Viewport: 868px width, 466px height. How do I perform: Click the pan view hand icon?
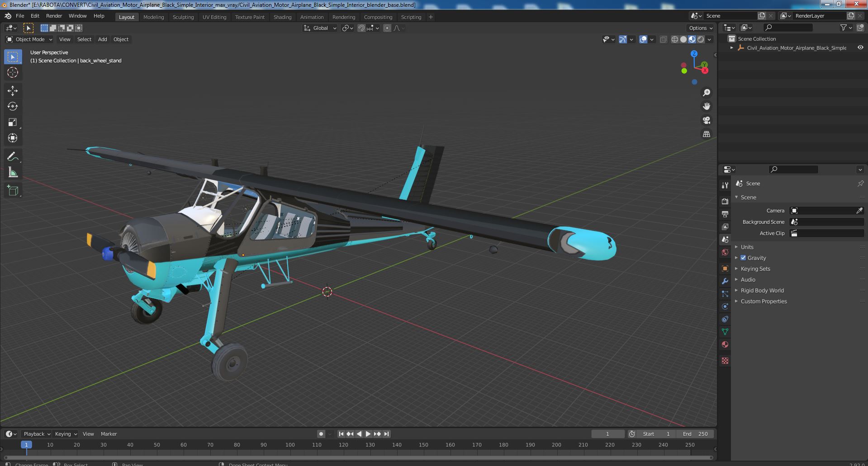[706, 106]
